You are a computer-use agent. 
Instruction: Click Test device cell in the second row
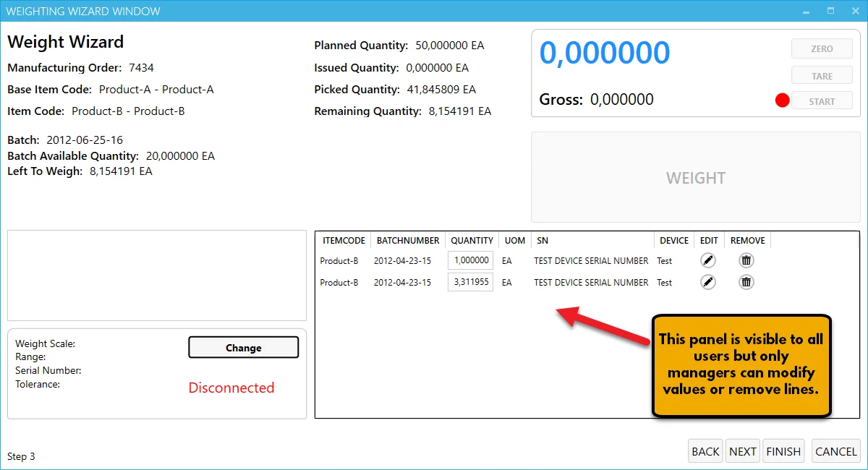tap(664, 283)
